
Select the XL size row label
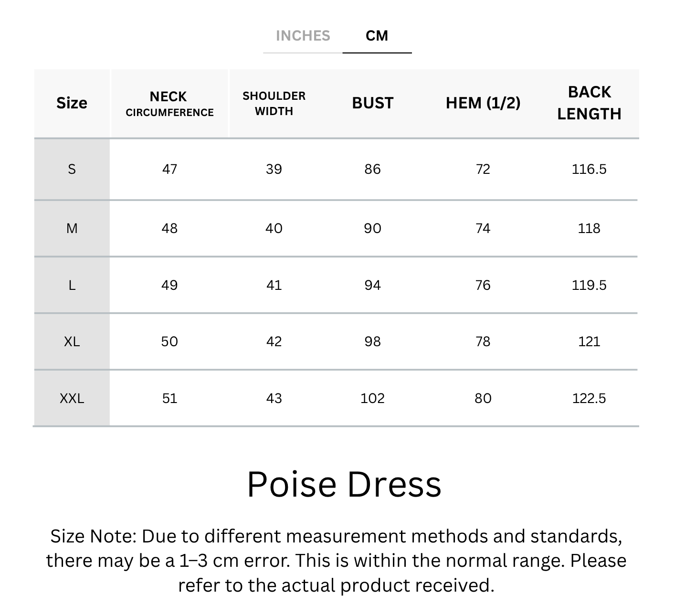72,341
